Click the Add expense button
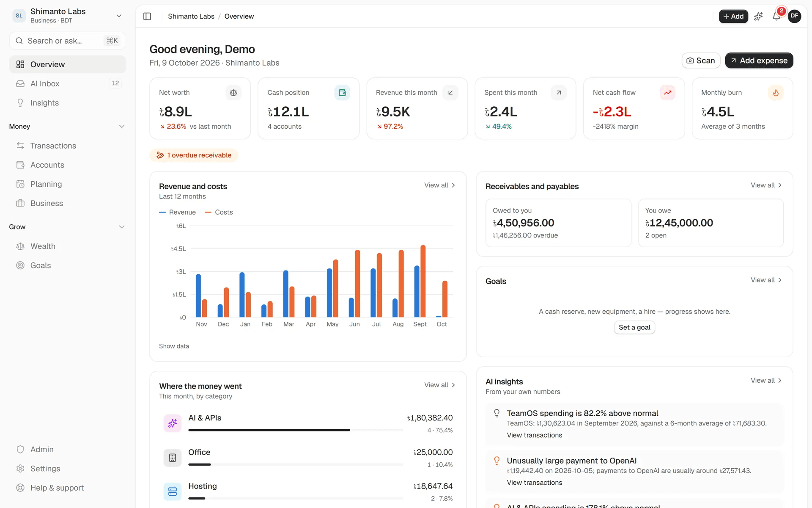 coord(759,61)
